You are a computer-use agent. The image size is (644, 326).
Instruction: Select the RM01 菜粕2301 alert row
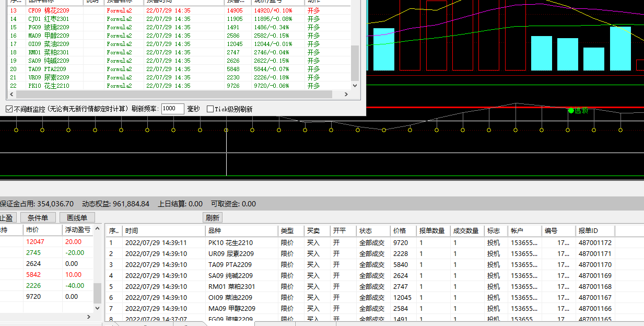(x=179, y=52)
